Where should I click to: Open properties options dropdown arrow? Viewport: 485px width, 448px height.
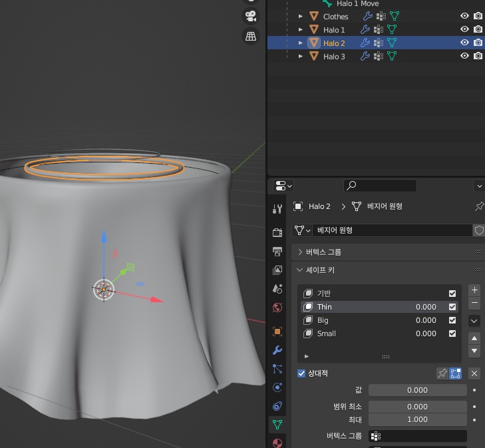point(479,186)
